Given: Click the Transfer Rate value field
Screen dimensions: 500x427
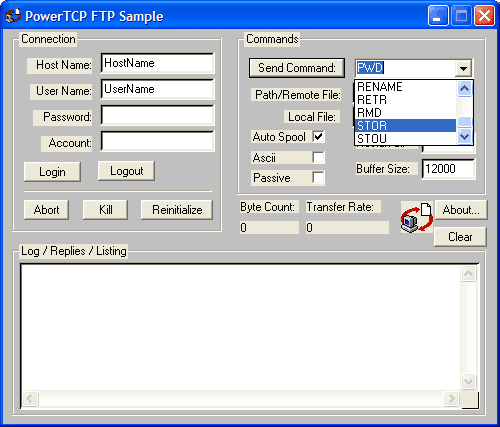Looking at the screenshot, I should pyautogui.click(x=347, y=227).
